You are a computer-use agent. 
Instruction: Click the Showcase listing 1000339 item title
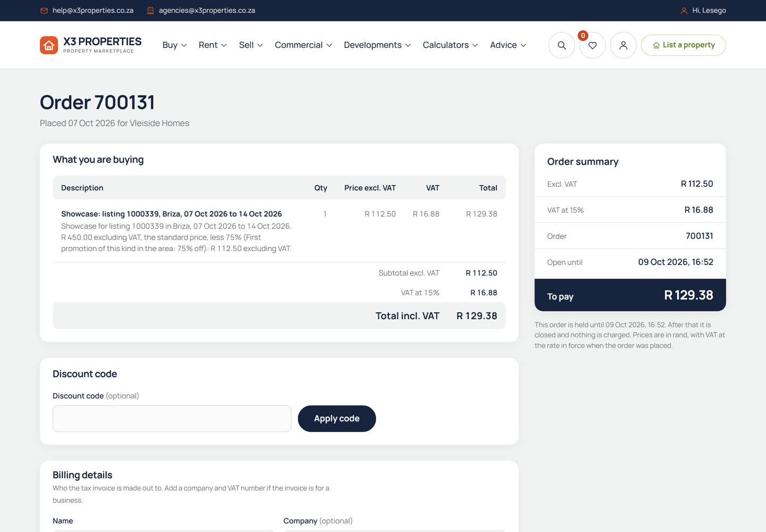(171, 214)
